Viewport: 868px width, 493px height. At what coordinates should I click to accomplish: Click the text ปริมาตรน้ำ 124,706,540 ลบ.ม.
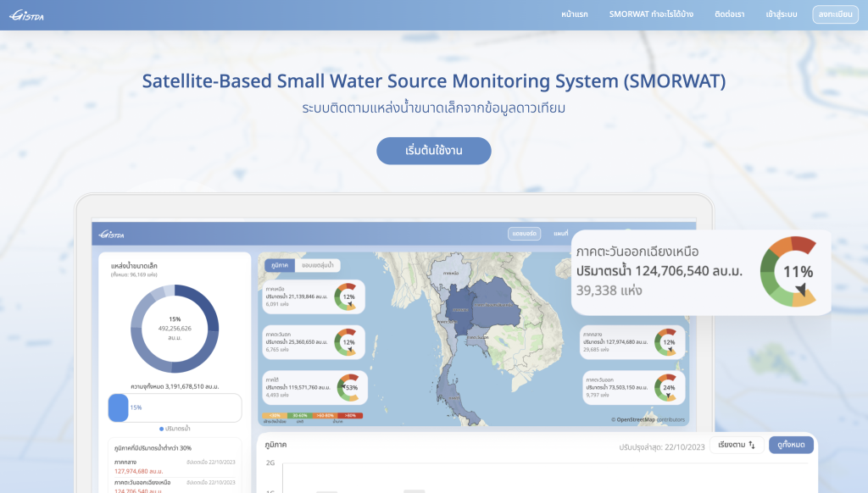(659, 270)
